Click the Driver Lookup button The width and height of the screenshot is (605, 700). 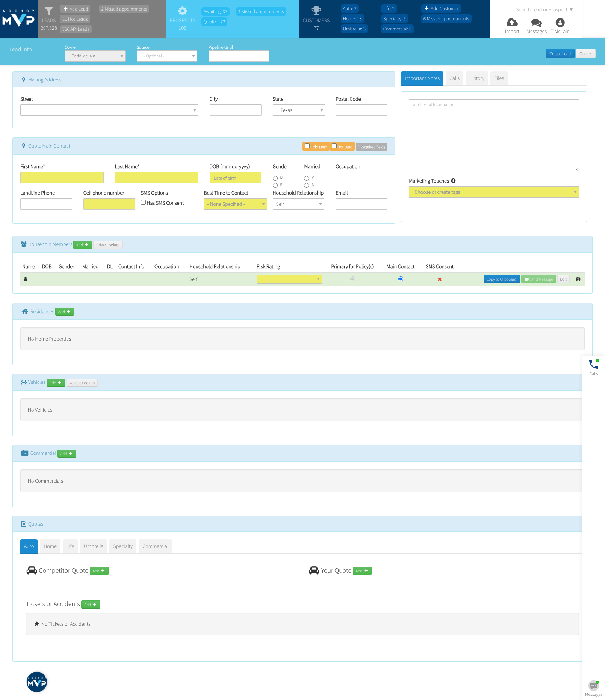(x=107, y=244)
